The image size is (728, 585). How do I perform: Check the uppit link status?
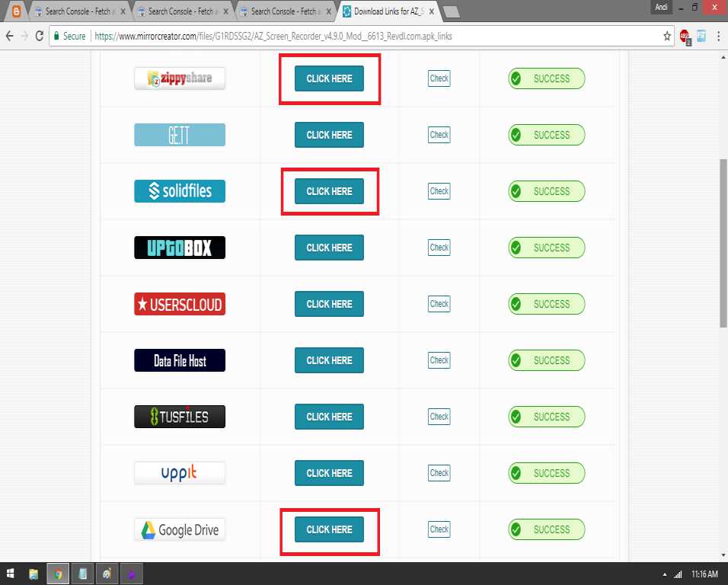[439, 472]
